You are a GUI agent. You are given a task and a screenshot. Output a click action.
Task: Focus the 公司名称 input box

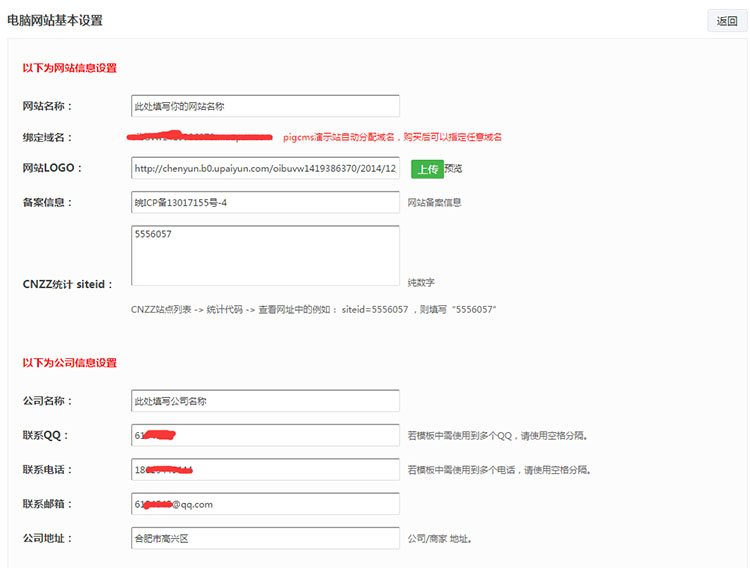point(265,401)
